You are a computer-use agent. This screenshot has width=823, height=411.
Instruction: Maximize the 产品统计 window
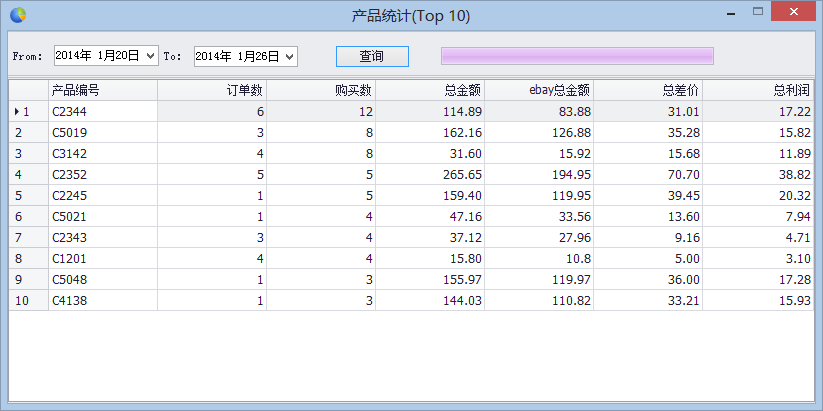pyautogui.click(x=759, y=13)
